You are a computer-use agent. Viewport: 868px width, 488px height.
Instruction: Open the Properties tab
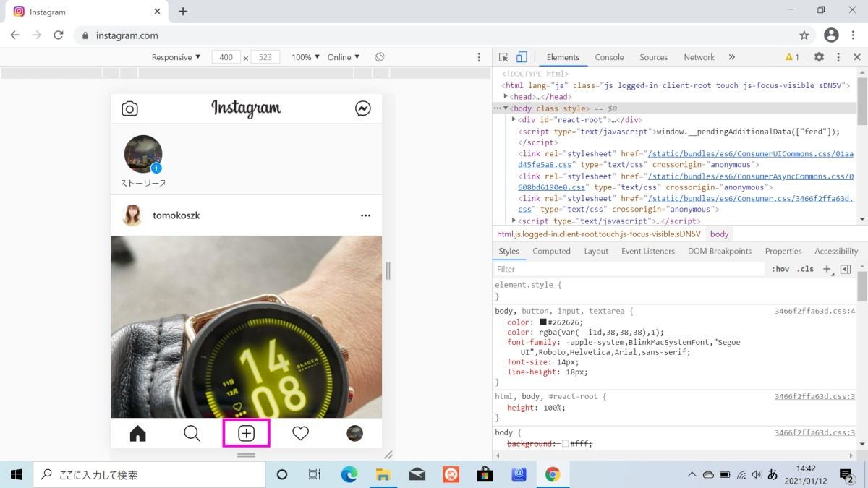click(783, 251)
